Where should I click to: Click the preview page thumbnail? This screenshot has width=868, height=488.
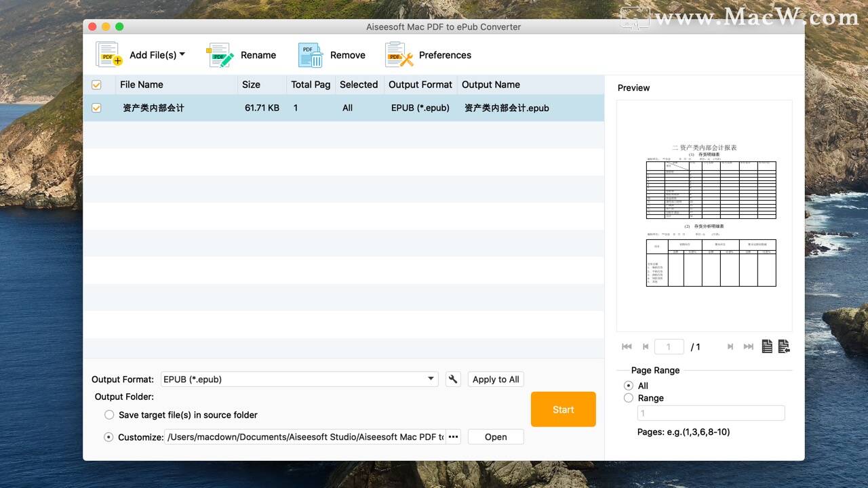coord(704,216)
